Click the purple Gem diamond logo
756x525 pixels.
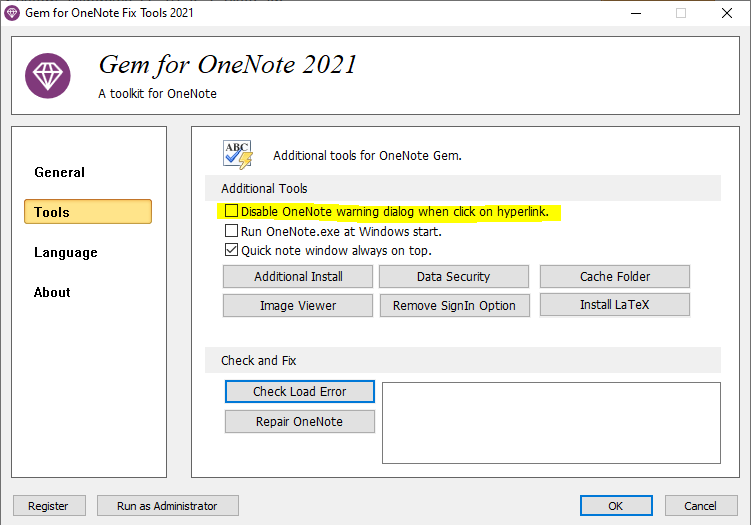pos(48,76)
